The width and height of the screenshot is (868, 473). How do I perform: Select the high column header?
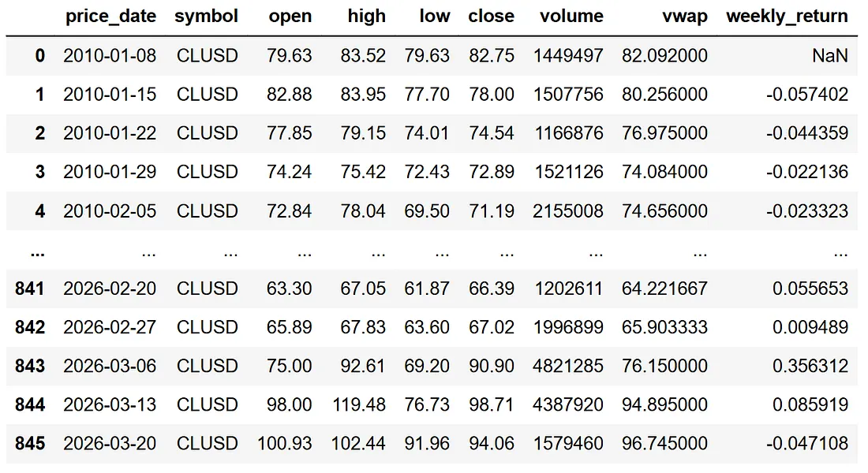point(366,17)
